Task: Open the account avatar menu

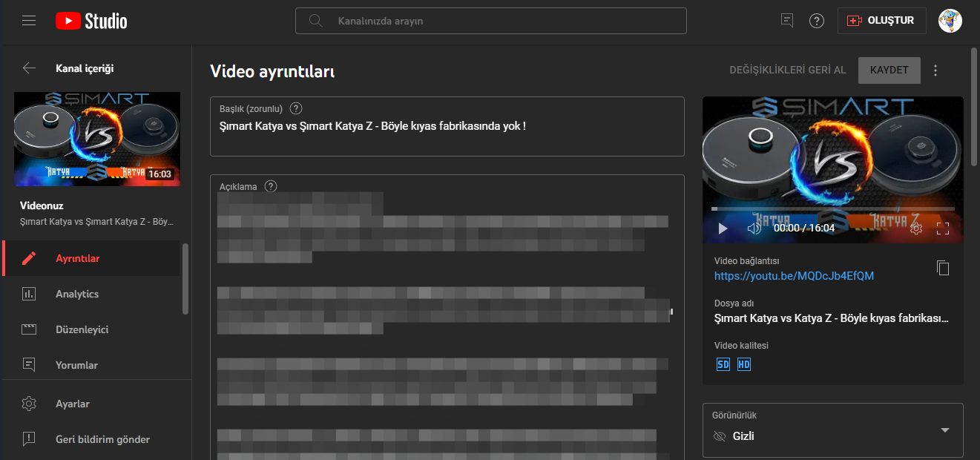Action: pyautogui.click(x=950, y=21)
